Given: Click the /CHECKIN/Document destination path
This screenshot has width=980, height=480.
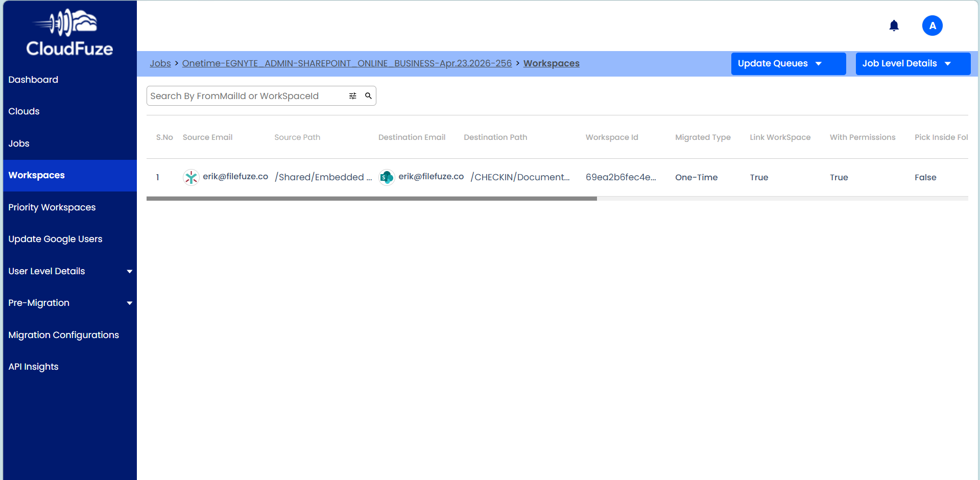Looking at the screenshot, I should click(520, 177).
